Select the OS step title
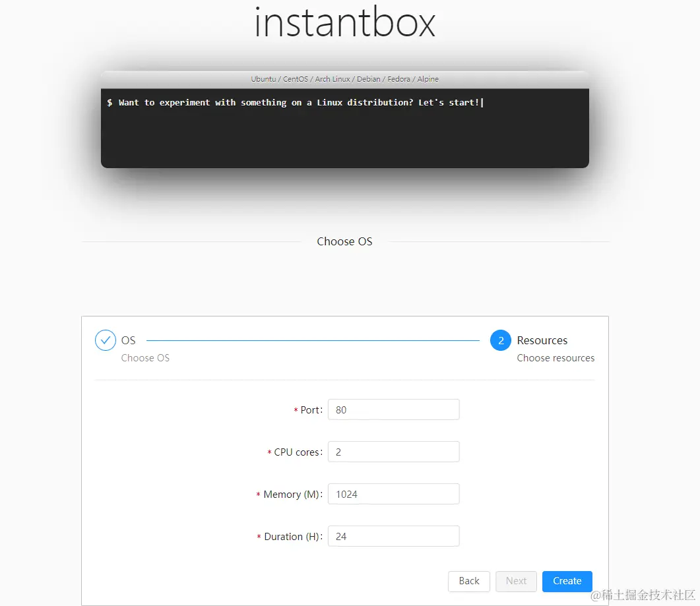 [128, 340]
